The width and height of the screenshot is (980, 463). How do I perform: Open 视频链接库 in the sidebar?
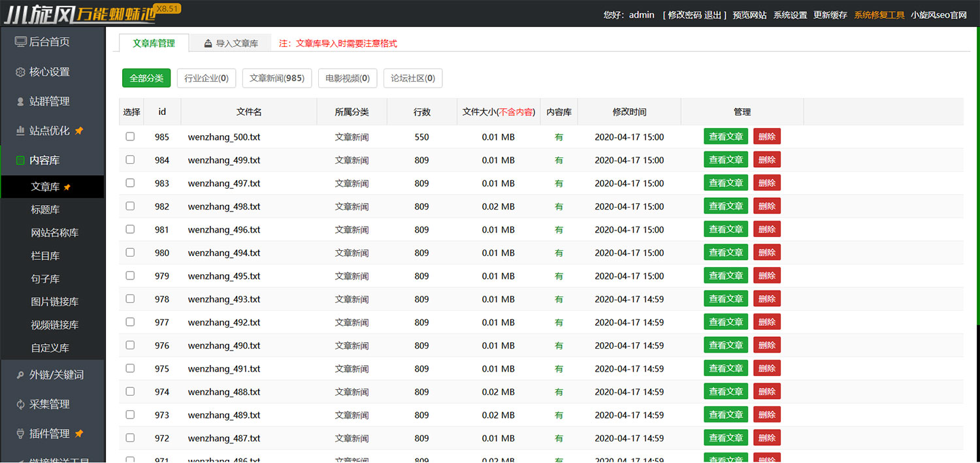(55, 325)
